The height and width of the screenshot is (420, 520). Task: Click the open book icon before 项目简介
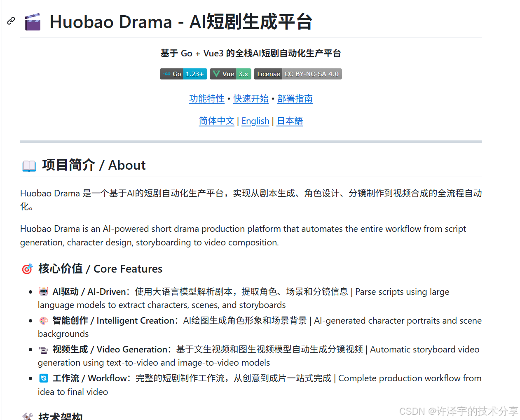pyautogui.click(x=28, y=166)
